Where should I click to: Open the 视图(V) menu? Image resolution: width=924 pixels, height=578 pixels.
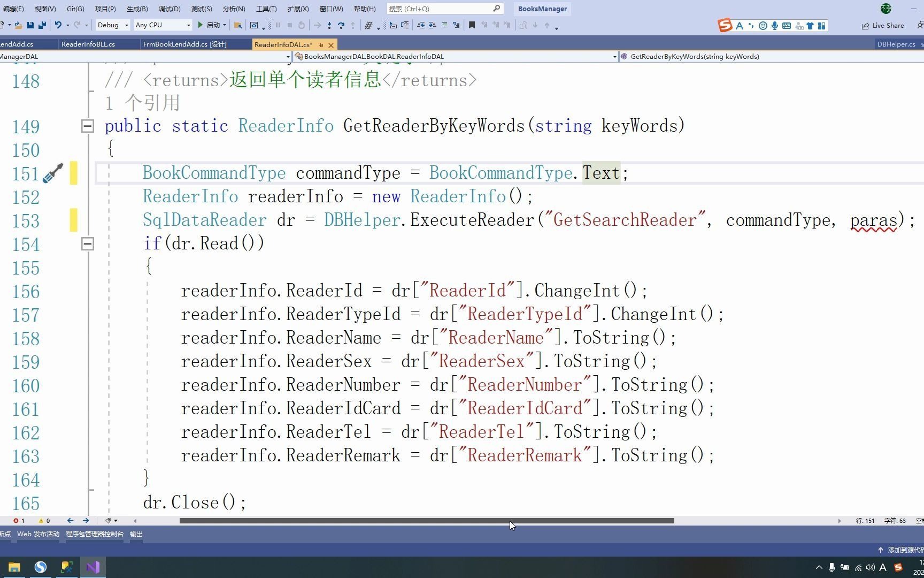coord(45,9)
